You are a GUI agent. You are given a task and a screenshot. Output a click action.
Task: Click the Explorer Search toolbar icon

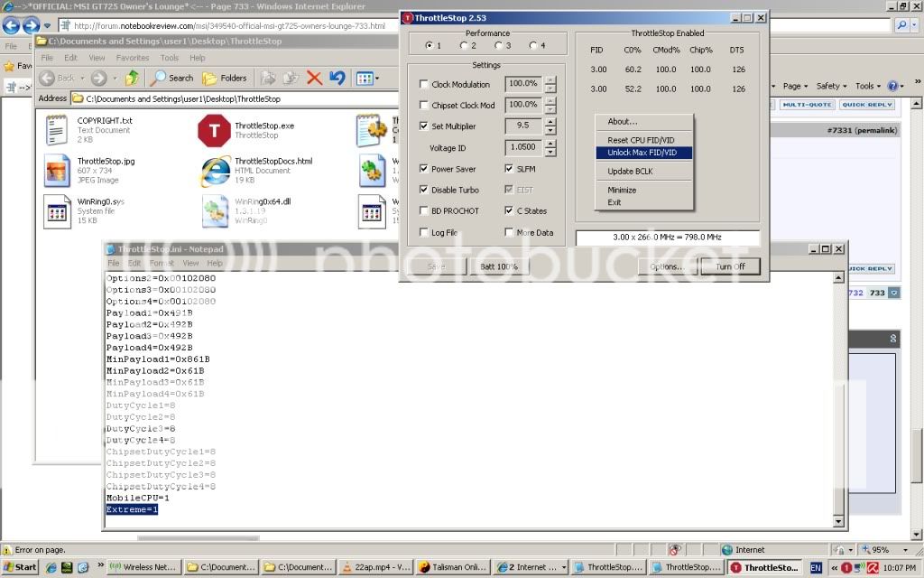171,78
